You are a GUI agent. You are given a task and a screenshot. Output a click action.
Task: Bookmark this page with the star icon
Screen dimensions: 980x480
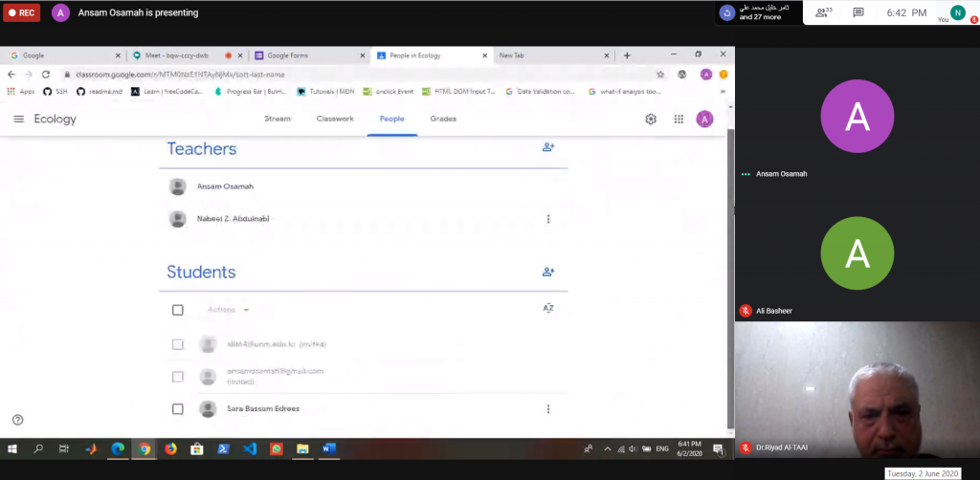click(x=660, y=74)
